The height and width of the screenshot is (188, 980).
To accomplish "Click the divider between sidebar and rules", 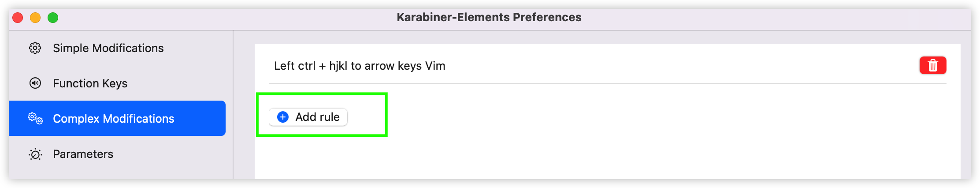I will coord(233,106).
